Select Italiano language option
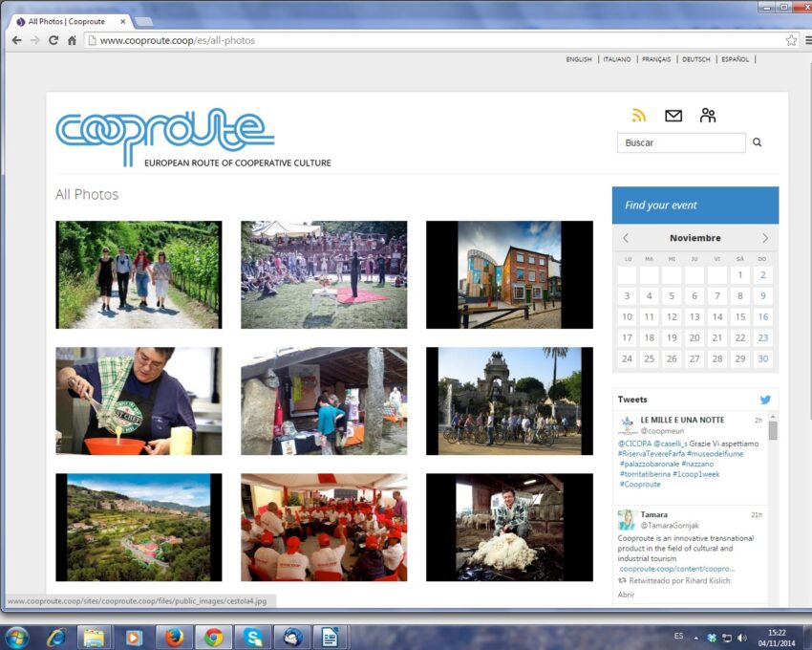Viewport: 812px width, 650px height. point(617,59)
